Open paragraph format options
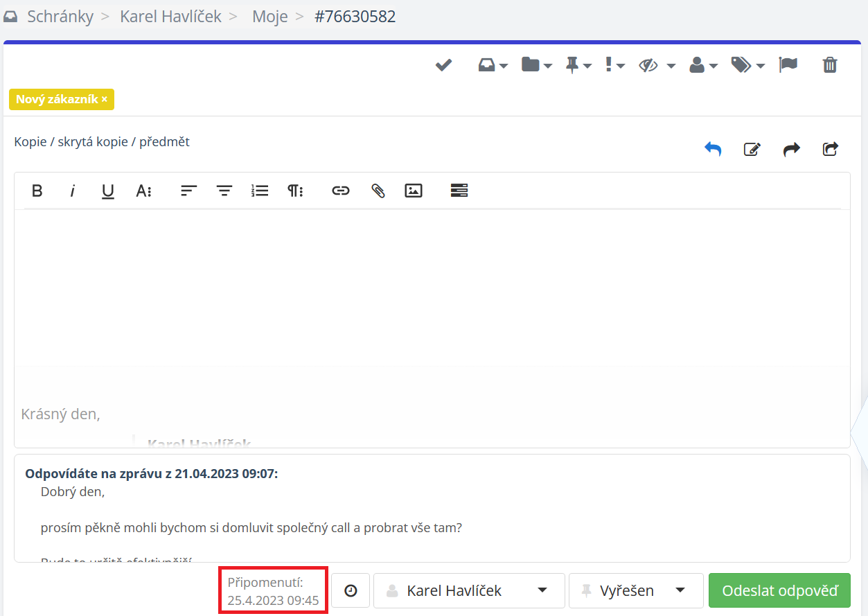868x616 pixels. point(296,191)
